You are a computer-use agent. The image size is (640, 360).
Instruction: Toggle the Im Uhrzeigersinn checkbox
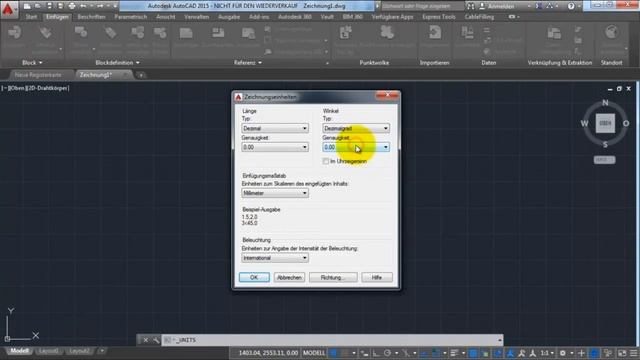click(x=326, y=161)
